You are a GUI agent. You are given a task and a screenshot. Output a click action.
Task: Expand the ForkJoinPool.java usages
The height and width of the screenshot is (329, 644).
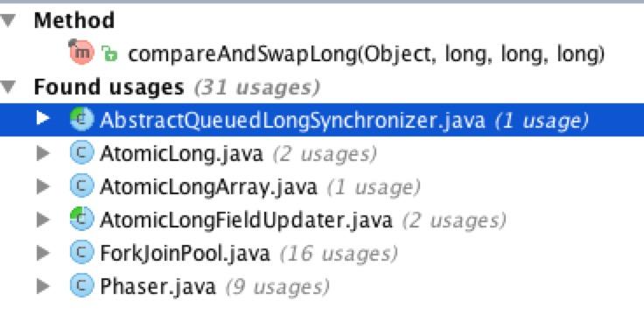43,253
